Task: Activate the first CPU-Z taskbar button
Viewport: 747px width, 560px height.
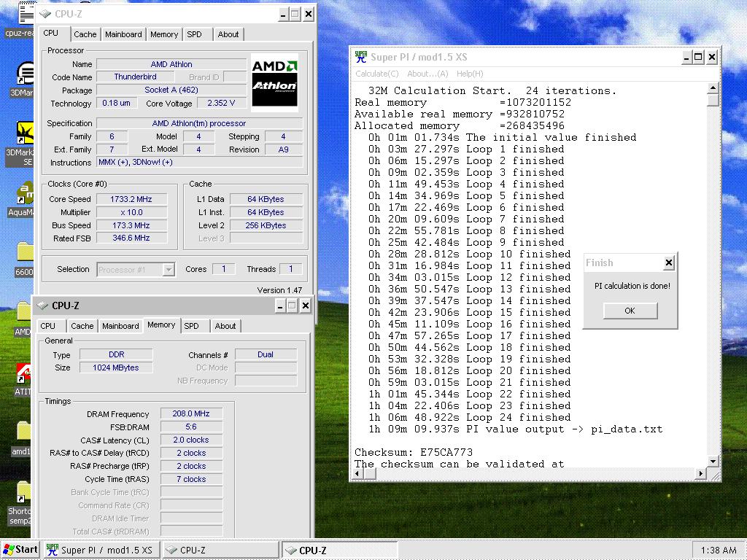Action: point(220,550)
